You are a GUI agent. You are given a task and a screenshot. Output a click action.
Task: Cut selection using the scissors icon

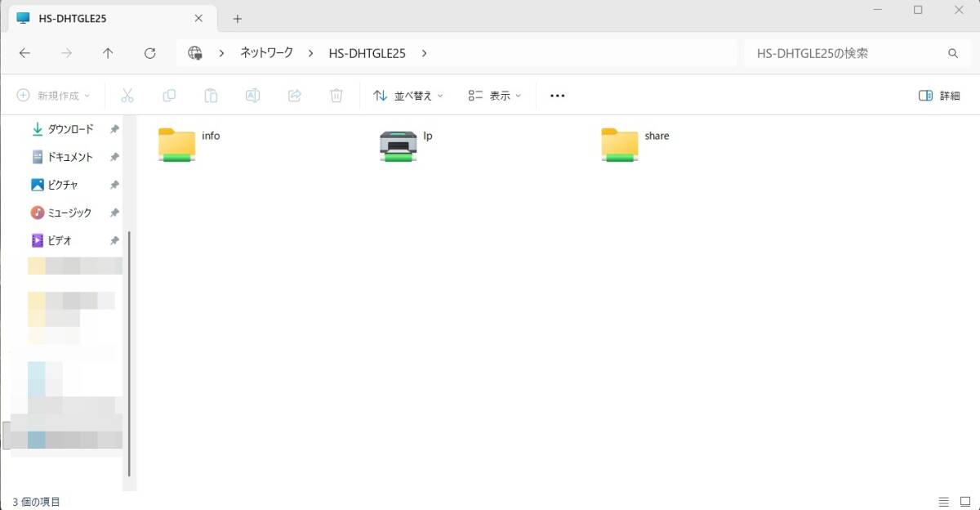[x=127, y=96]
